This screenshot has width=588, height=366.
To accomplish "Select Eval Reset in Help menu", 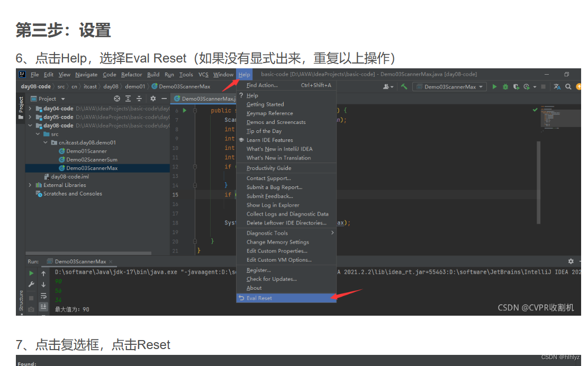I will 286,298.
